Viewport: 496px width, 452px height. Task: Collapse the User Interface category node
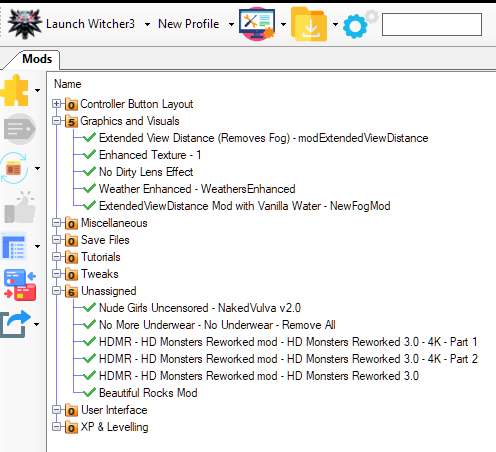pos(56,410)
